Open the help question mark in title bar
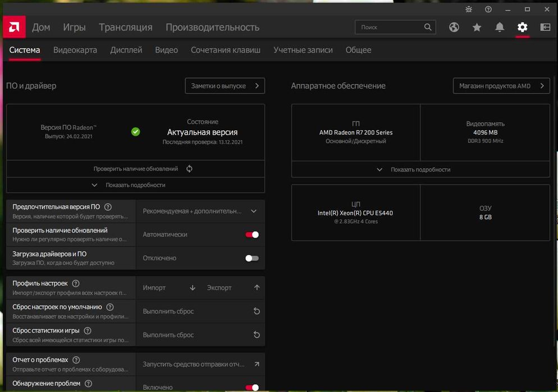 [x=488, y=10]
